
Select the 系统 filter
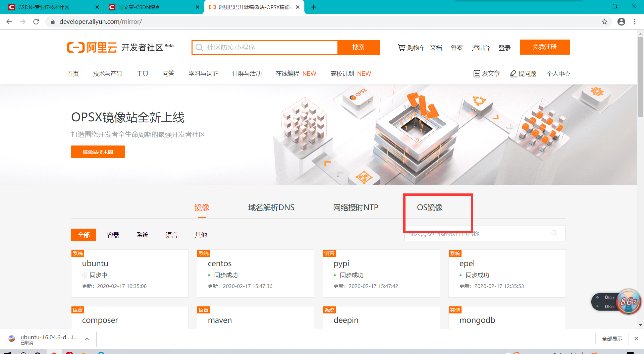click(x=142, y=235)
